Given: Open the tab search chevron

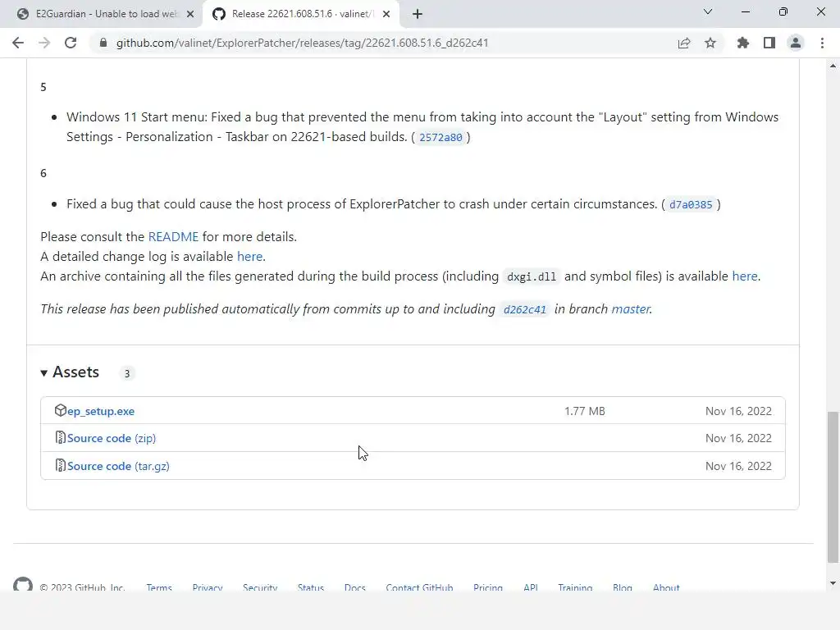Looking at the screenshot, I should [708, 11].
